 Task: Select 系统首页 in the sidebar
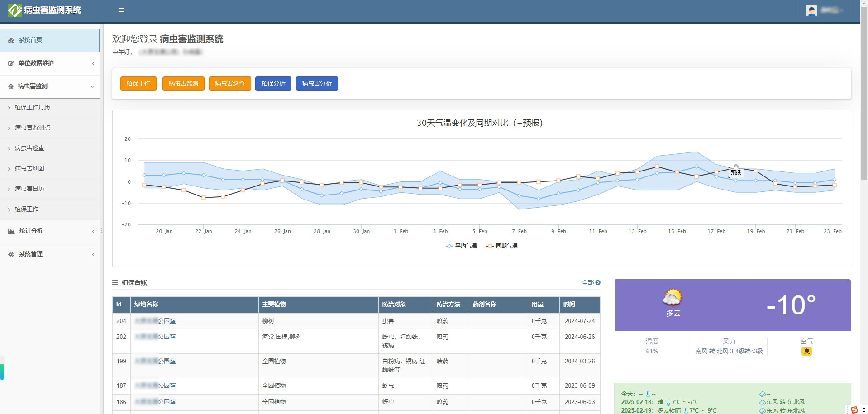tap(50, 40)
